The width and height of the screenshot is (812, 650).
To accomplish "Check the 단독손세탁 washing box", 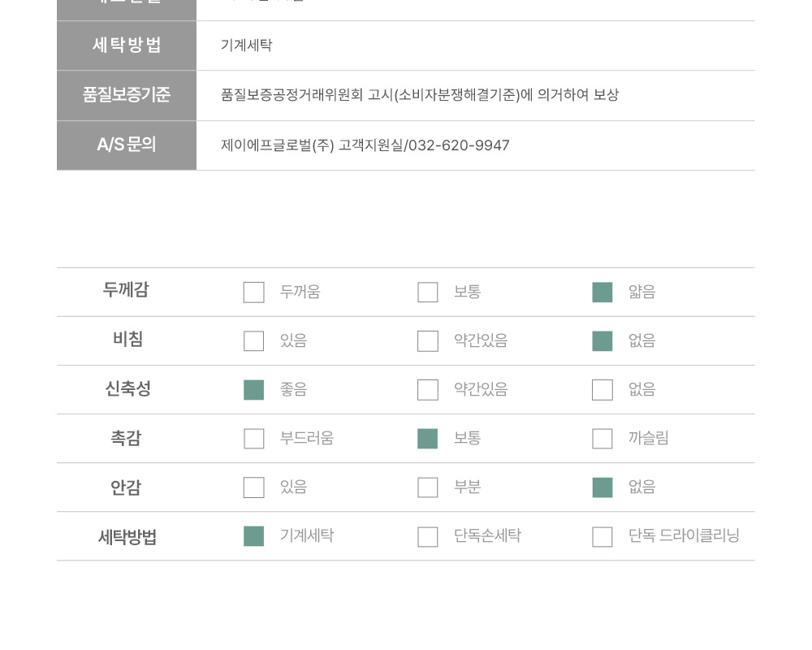I will tap(428, 536).
